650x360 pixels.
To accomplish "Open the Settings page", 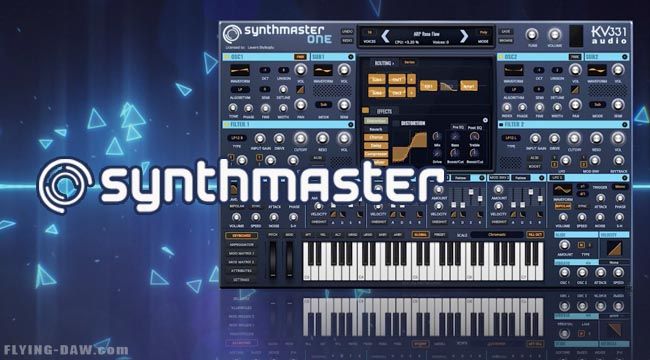I will (x=242, y=280).
